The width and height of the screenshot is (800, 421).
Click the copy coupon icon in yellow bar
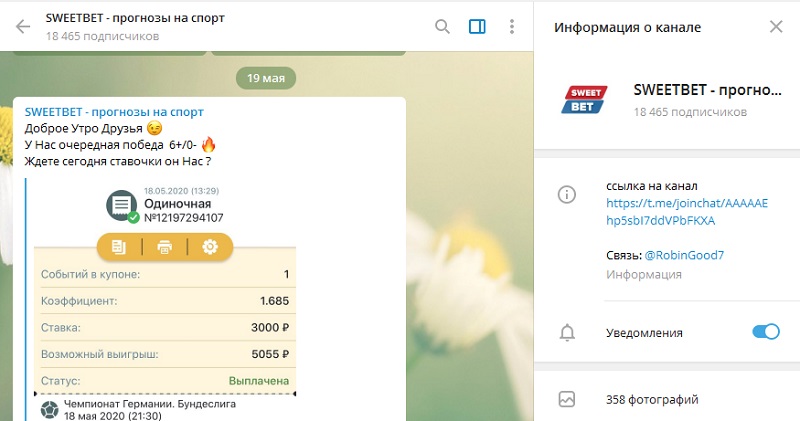coord(119,247)
